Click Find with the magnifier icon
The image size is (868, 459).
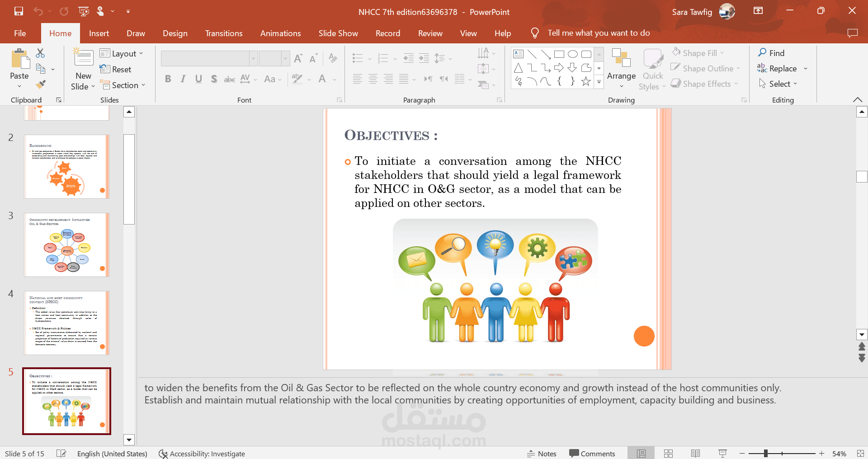[771, 53]
